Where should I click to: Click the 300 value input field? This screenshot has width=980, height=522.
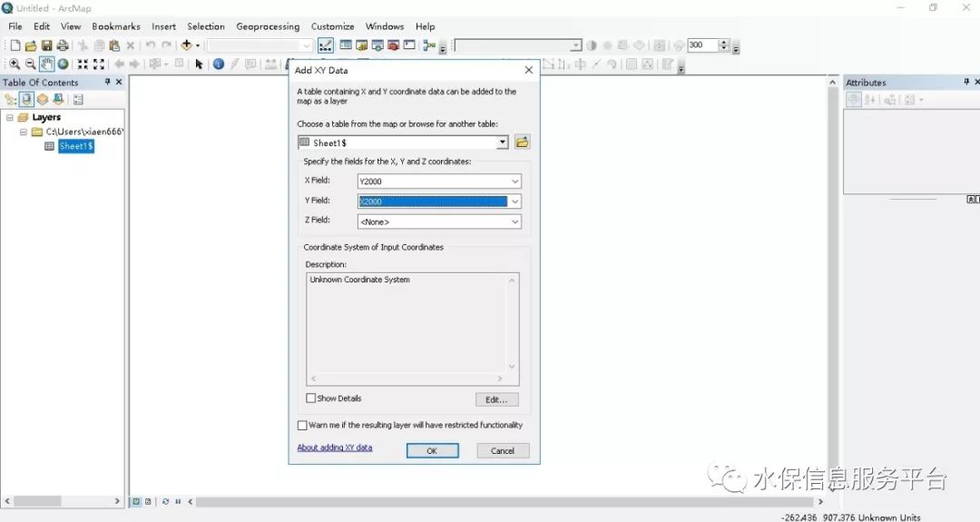click(702, 45)
